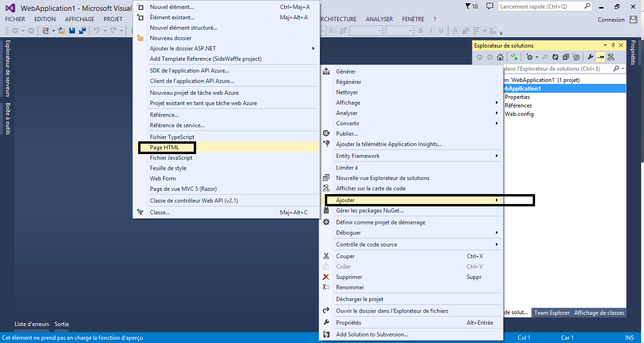Open the toolbar overflow options arrow

pyautogui.click(x=501, y=33)
